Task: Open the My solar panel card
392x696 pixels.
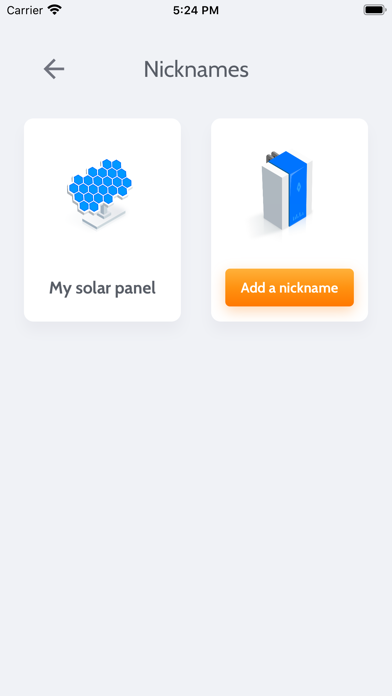Action: 103,220
